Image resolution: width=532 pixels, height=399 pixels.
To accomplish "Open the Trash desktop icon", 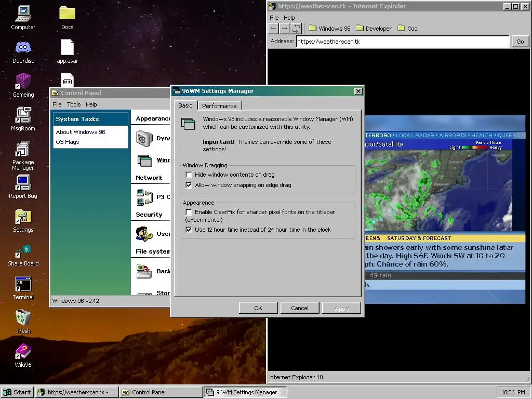I will coord(23,322).
